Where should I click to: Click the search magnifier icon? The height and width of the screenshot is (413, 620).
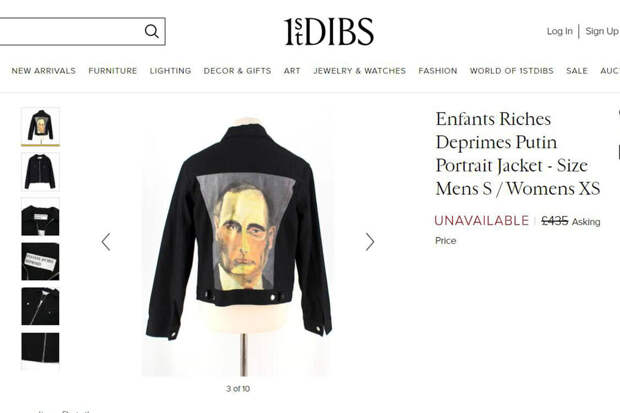(x=151, y=31)
